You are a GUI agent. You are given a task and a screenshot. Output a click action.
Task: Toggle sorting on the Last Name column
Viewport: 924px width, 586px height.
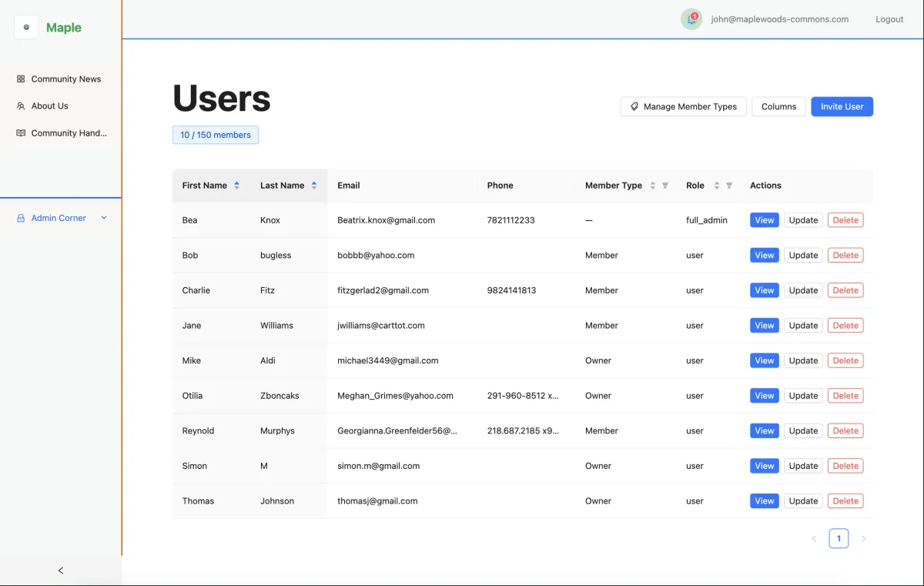(315, 185)
